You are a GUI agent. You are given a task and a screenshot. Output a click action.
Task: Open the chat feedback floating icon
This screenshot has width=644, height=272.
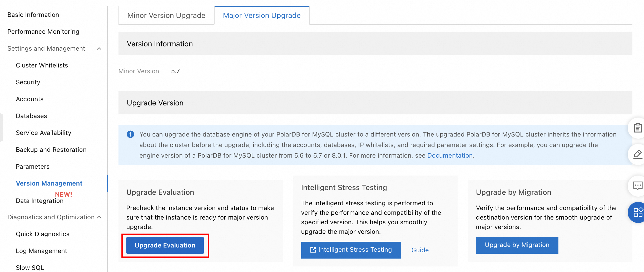coord(637,186)
